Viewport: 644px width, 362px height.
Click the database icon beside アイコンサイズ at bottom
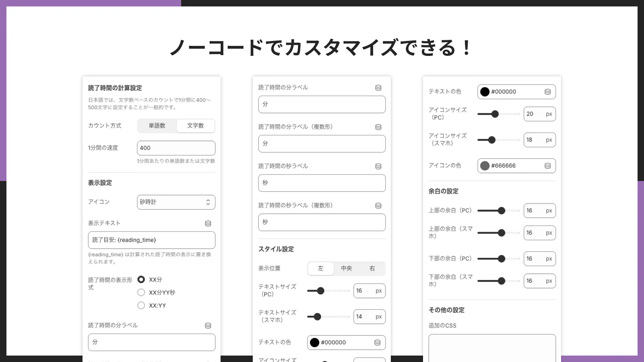point(377,359)
